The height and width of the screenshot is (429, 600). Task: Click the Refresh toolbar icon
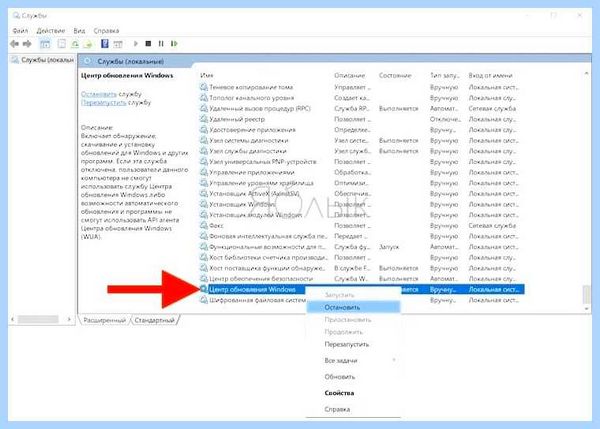tap(75, 44)
